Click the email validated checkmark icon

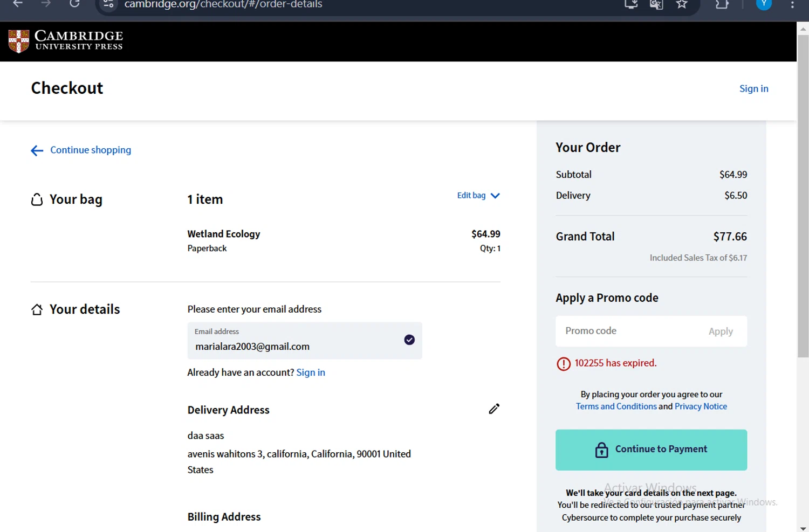(409, 340)
